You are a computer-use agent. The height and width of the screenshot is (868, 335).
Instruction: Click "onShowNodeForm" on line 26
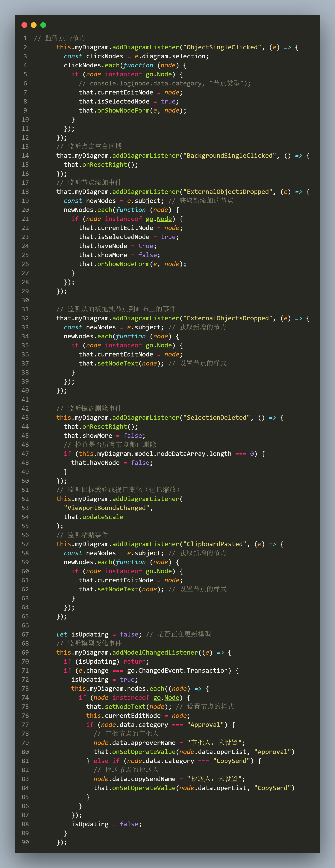tap(123, 264)
